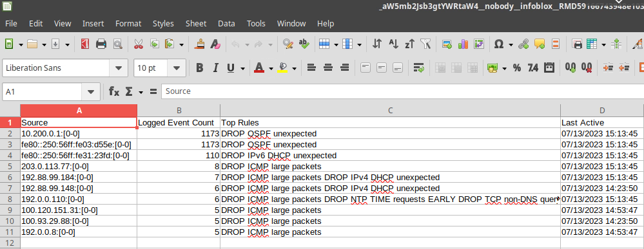Apply yellow background highlighting color
Screen dimensions: 644x249
click(x=282, y=68)
